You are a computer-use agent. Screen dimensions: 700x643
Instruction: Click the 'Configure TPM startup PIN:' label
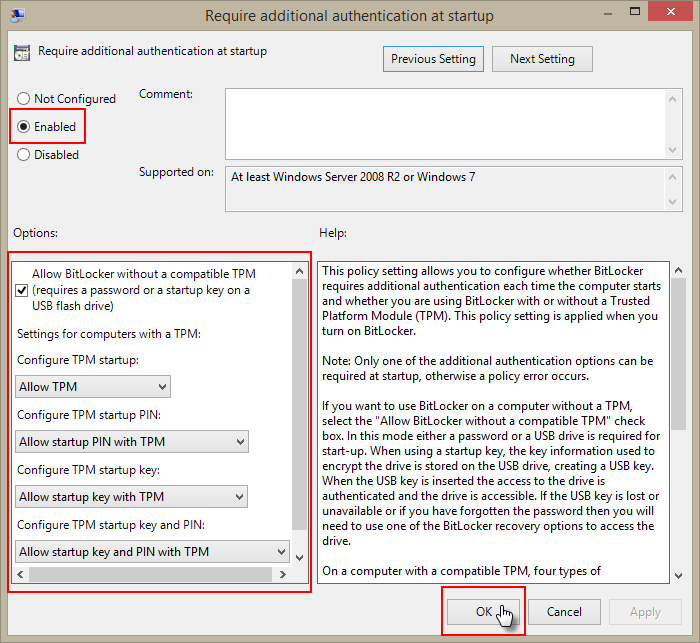[x=89, y=415]
